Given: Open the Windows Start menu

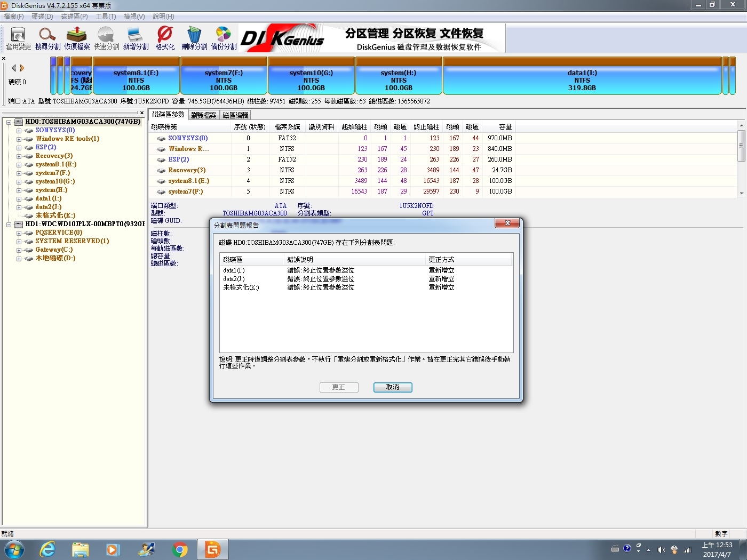Looking at the screenshot, I should [14, 549].
